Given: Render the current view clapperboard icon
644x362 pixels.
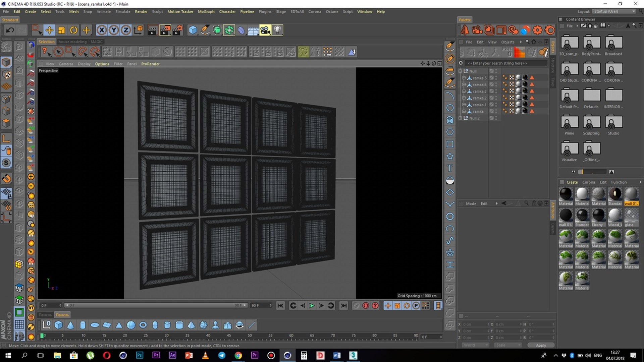Looking at the screenshot, I should pyautogui.click(x=152, y=30).
